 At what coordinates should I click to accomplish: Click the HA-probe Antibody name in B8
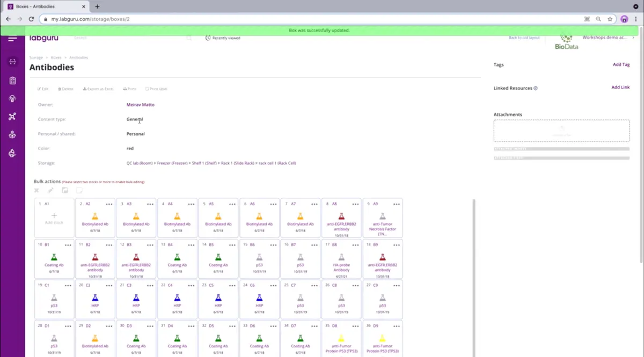341,267
